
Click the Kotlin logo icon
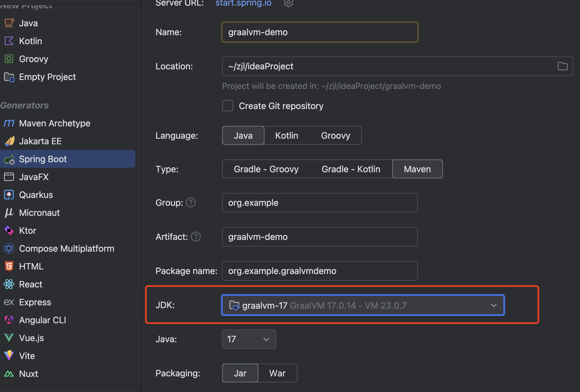pos(9,41)
